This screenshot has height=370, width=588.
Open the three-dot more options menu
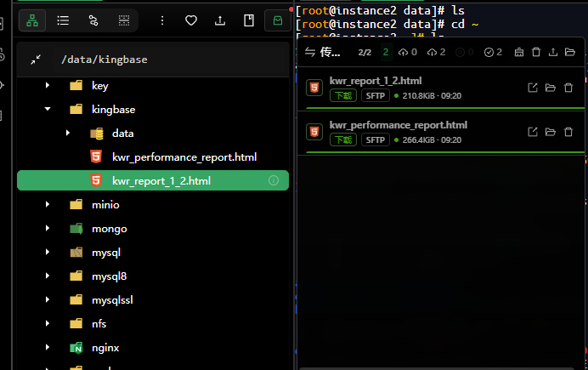tap(162, 20)
